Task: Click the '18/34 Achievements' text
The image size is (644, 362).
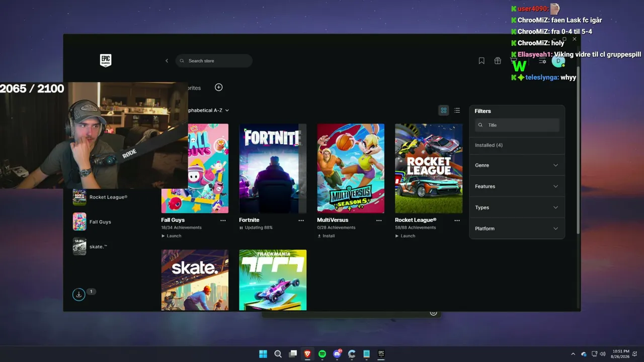Action: pyautogui.click(x=181, y=228)
